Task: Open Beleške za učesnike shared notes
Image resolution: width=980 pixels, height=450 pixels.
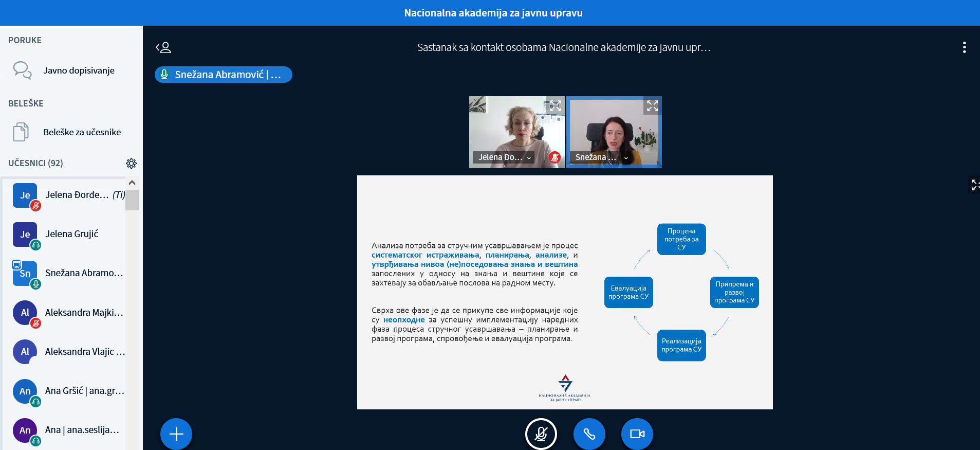Action: [x=82, y=132]
